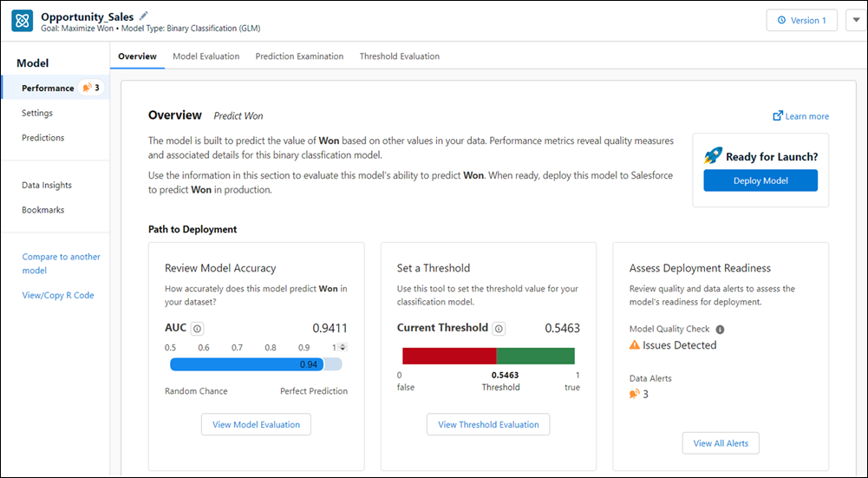
Task: Open the Threshold Evaluation tab
Action: point(400,56)
